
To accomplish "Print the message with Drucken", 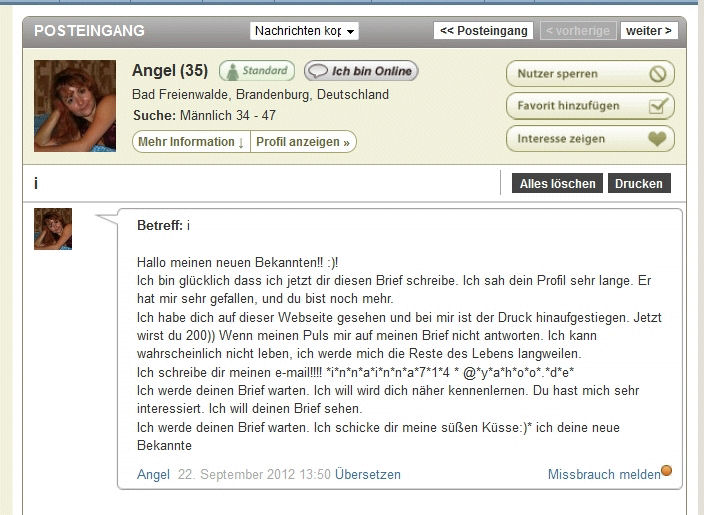I will tap(639, 183).
